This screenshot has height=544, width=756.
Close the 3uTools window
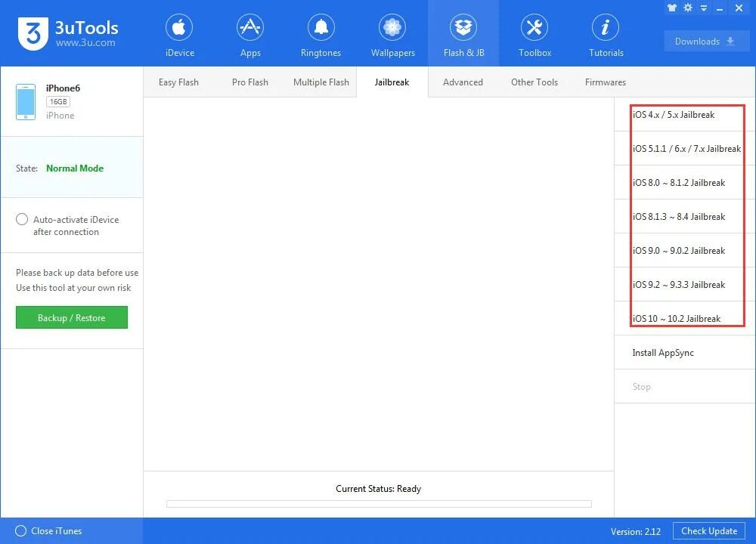click(739, 8)
